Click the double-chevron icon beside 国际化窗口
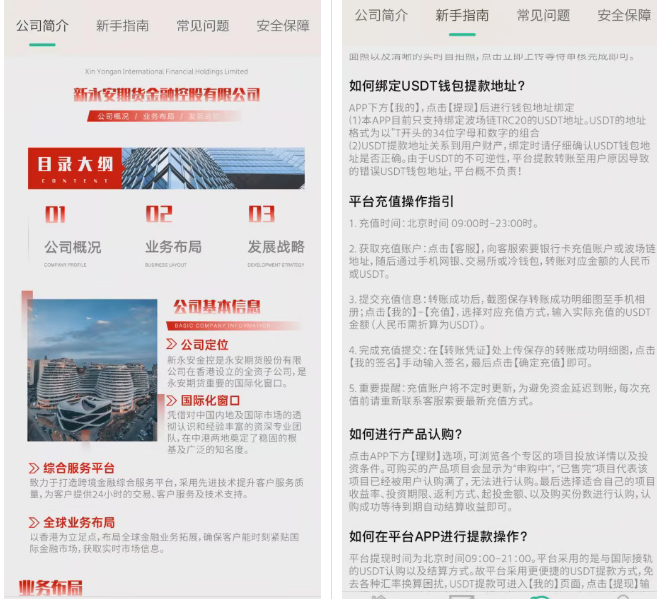 tap(172, 400)
